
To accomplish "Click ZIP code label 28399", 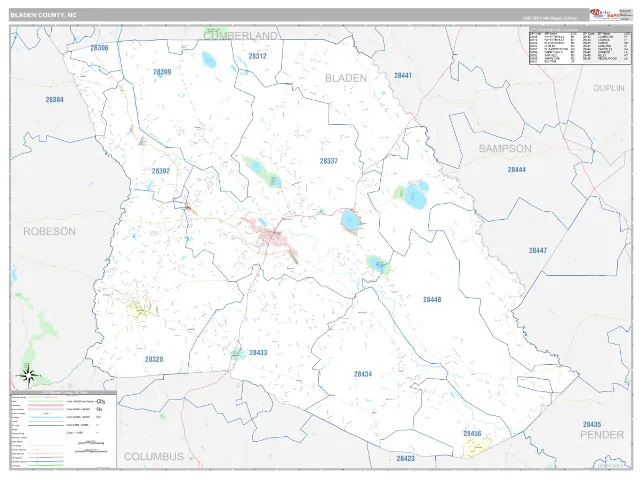I will 162,72.
